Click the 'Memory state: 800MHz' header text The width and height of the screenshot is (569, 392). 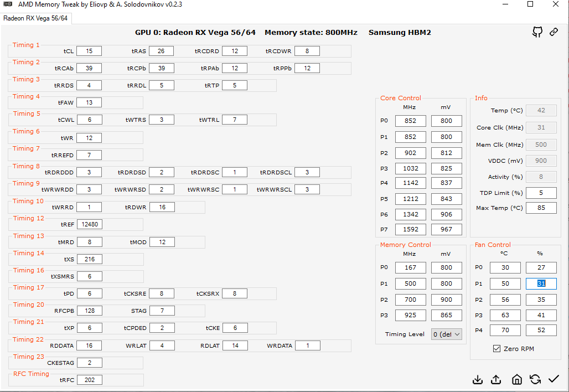pyautogui.click(x=311, y=32)
